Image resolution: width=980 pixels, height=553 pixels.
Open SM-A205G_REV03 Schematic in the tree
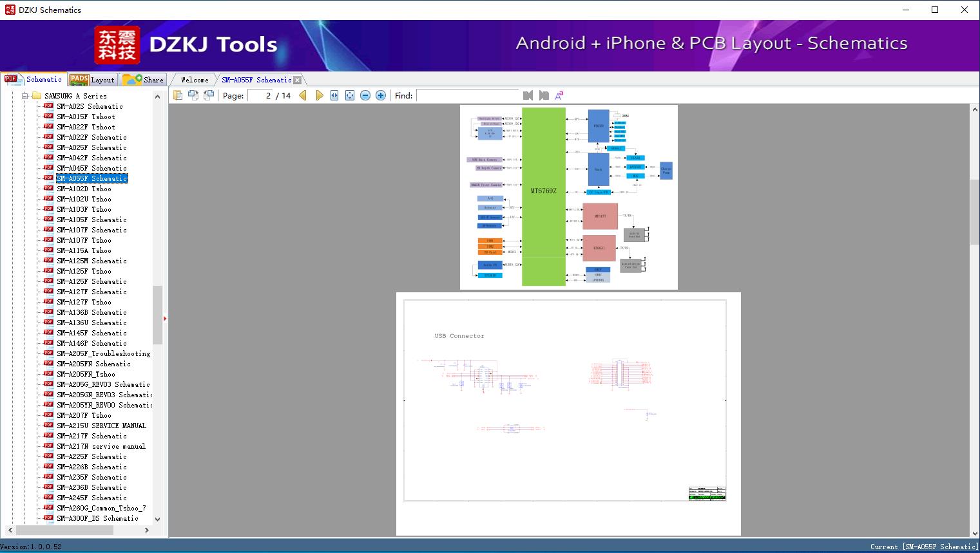click(103, 384)
